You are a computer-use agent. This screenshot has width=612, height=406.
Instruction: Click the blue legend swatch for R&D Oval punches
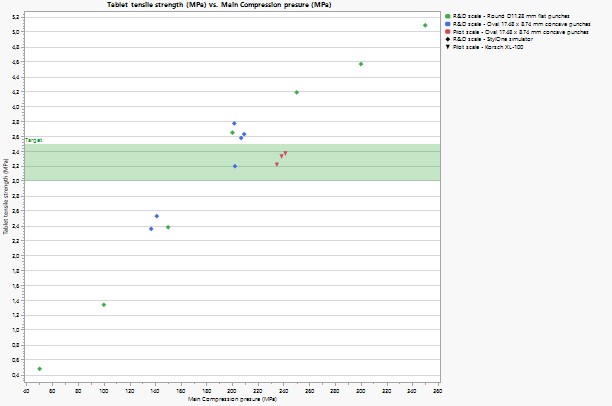pyautogui.click(x=447, y=24)
